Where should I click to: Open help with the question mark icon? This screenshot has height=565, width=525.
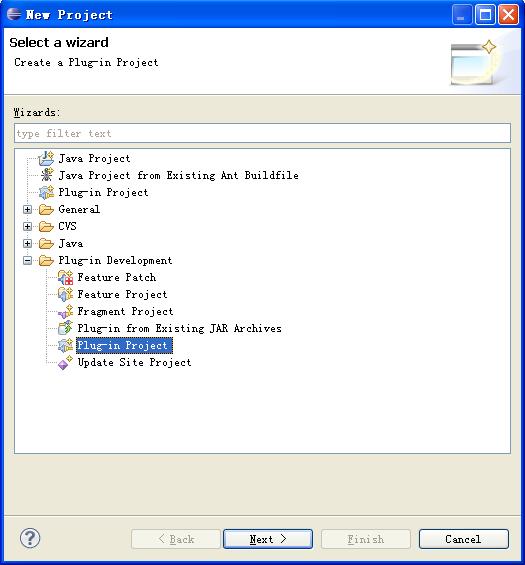coord(30,539)
